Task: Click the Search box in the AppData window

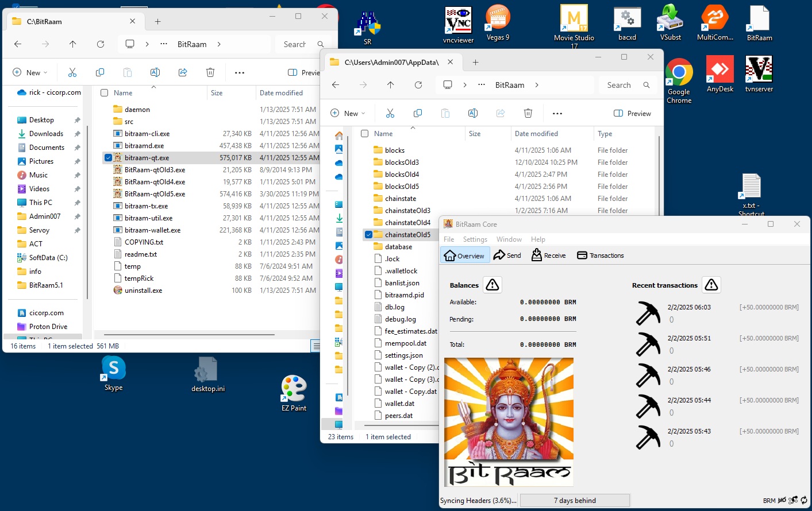Action: click(x=628, y=85)
